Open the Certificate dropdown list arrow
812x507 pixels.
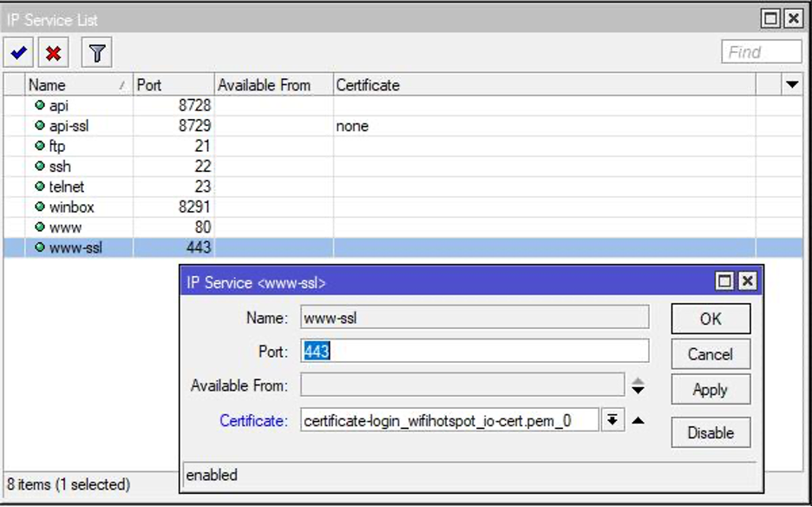[612, 420]
